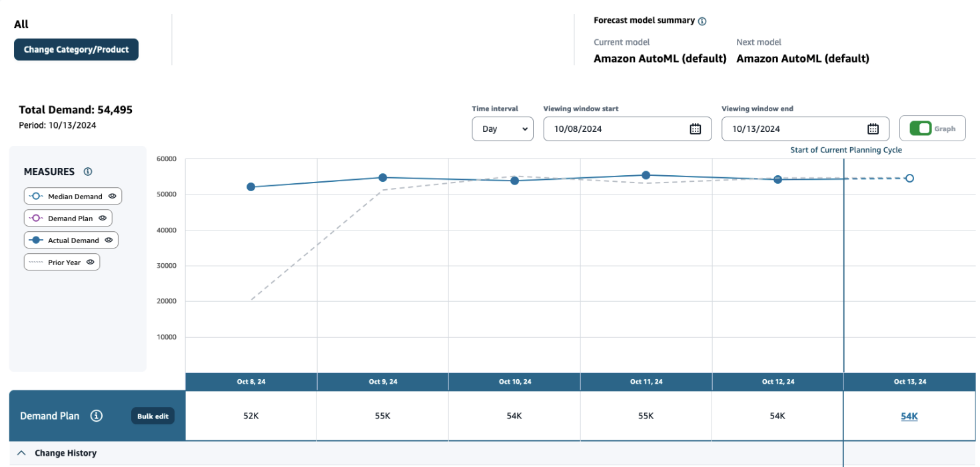Hide the Actual Demand measure
The height and width of the screenshot is (467, 980).
[109, 239]
